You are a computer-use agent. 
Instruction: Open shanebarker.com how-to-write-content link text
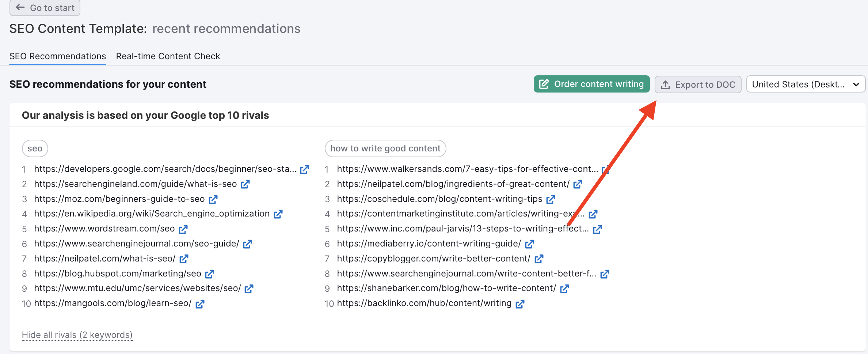tap(446, 288)
